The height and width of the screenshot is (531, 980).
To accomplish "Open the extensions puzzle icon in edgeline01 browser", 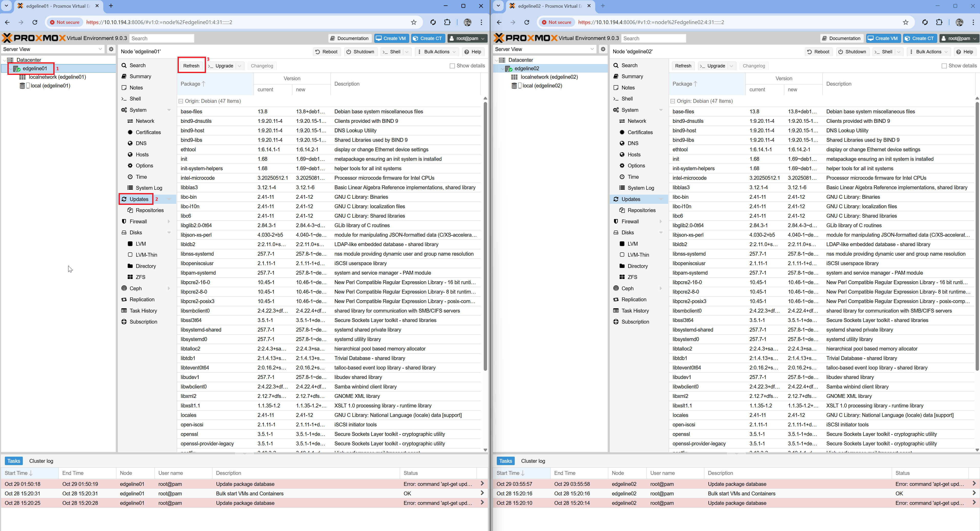I will (x=447, y=22).
